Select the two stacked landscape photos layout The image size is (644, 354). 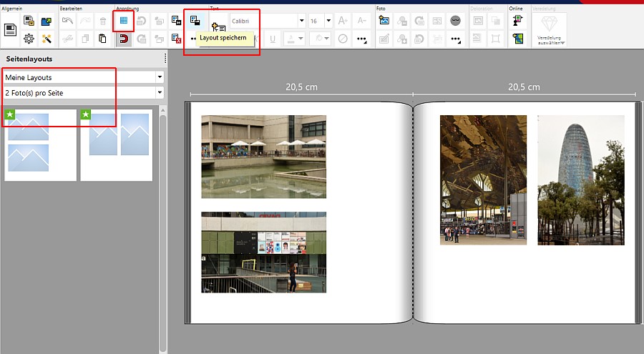[40, 145]
